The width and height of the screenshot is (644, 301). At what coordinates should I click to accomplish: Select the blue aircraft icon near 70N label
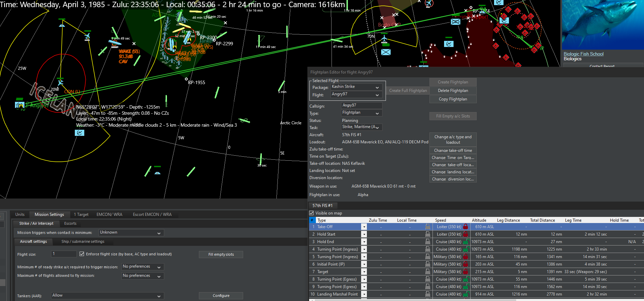[384, 39]
